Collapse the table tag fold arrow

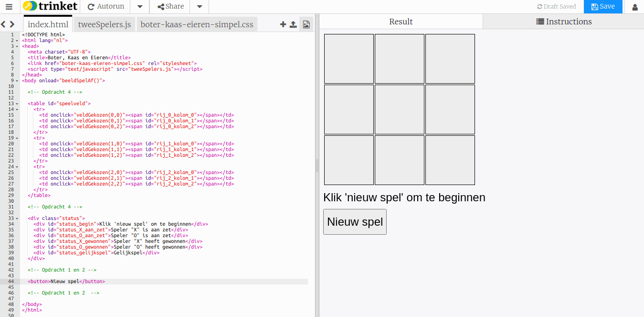pyautogui.click(x=17, y=104)
